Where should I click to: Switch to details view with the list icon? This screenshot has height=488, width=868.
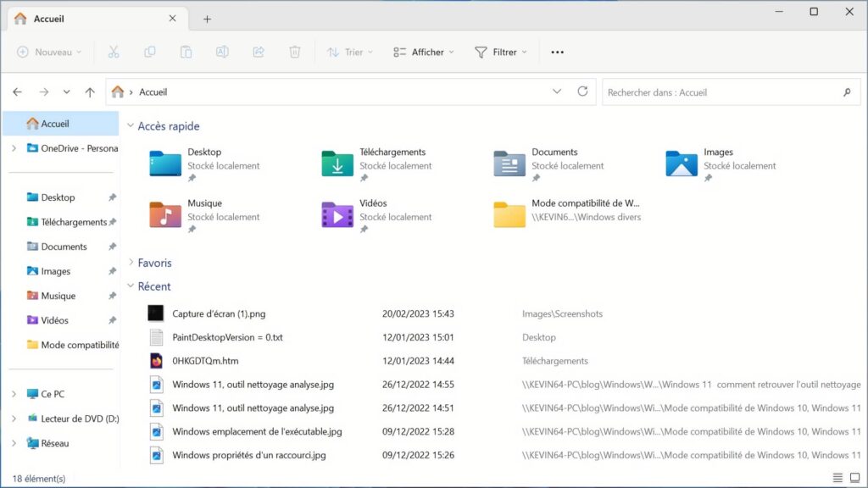click(x=839, y=477)
